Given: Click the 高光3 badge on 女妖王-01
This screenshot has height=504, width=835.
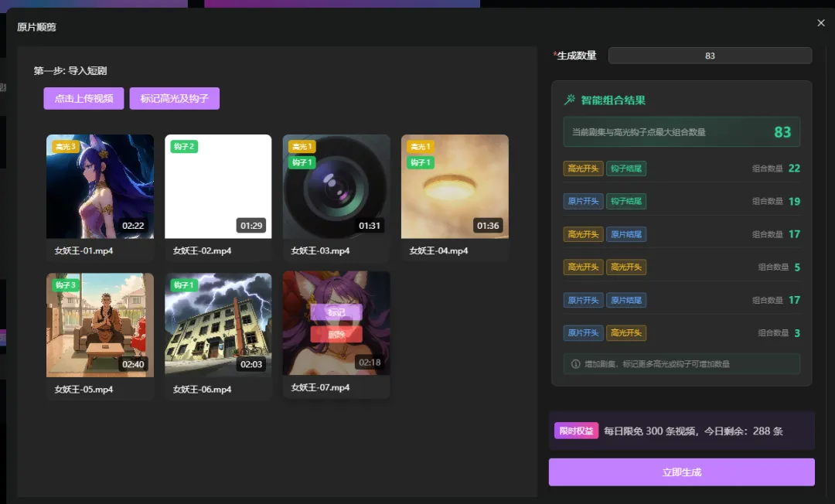Looking at the screenshot, I should point(66,145).
